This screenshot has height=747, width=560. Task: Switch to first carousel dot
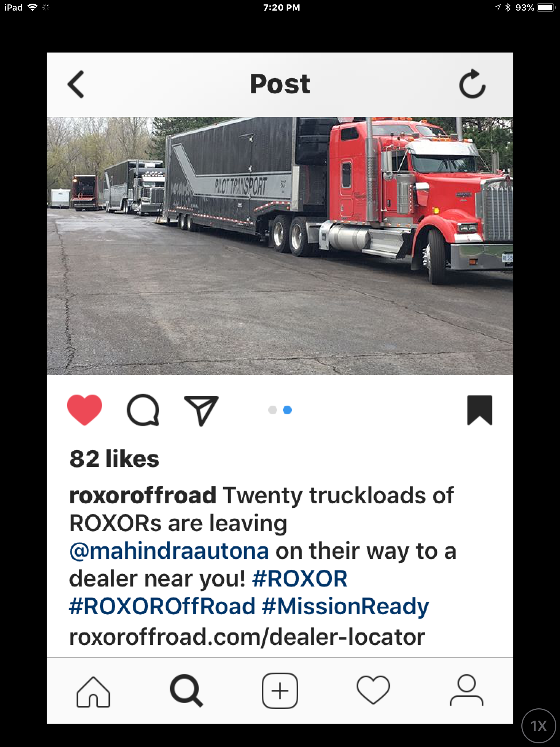coord(272,410)
